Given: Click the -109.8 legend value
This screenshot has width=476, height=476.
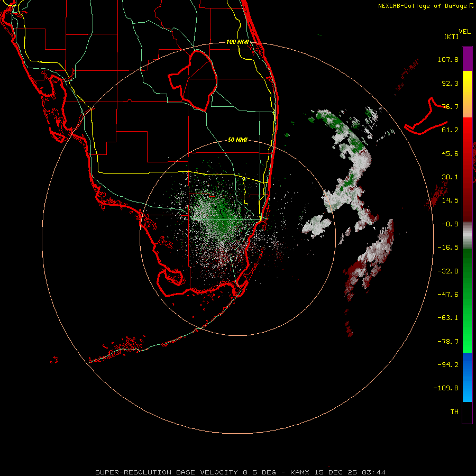Looking at the screenshot, I should click(446, 388).
